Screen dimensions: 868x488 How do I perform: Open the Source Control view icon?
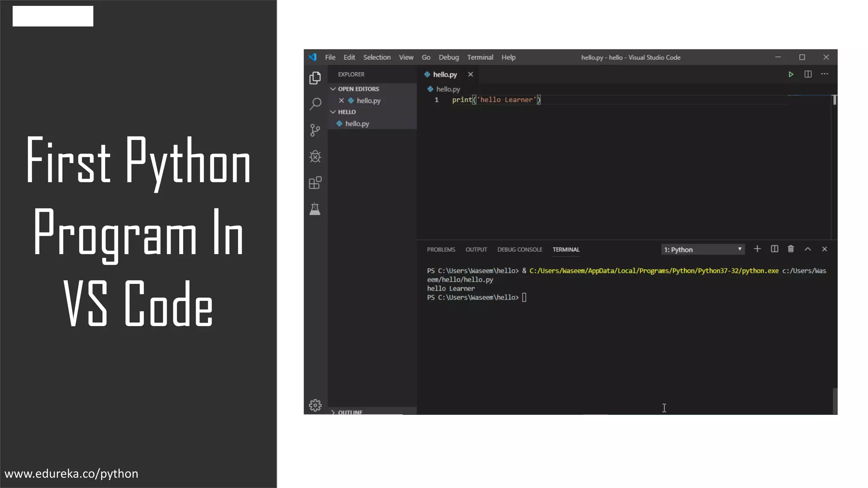315,130
